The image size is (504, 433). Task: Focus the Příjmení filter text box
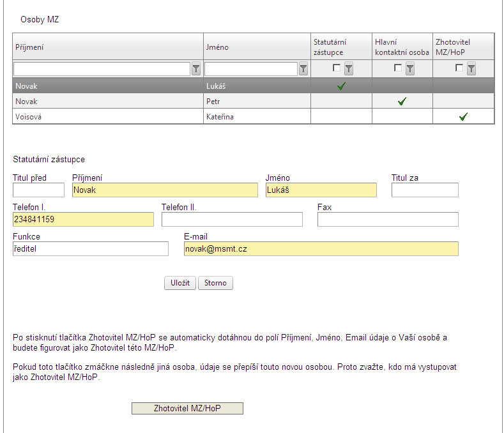coord(102,69)
